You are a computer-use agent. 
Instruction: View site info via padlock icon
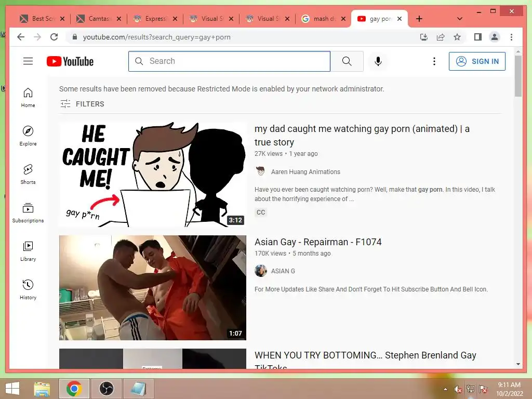pos(75,37)
